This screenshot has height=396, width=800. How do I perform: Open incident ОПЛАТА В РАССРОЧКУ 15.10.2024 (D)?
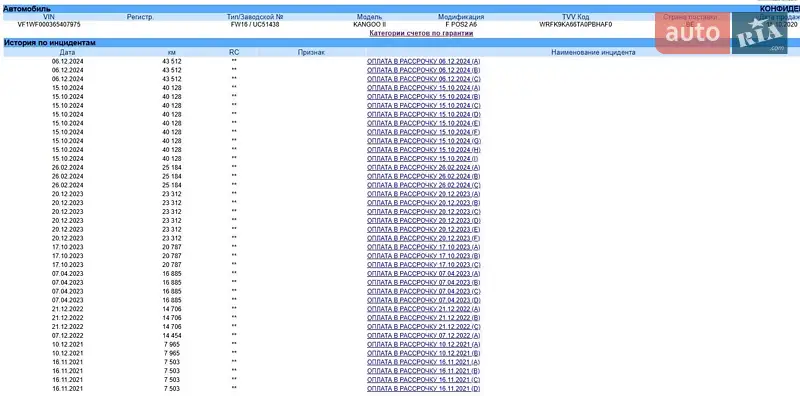pos(423,114)
